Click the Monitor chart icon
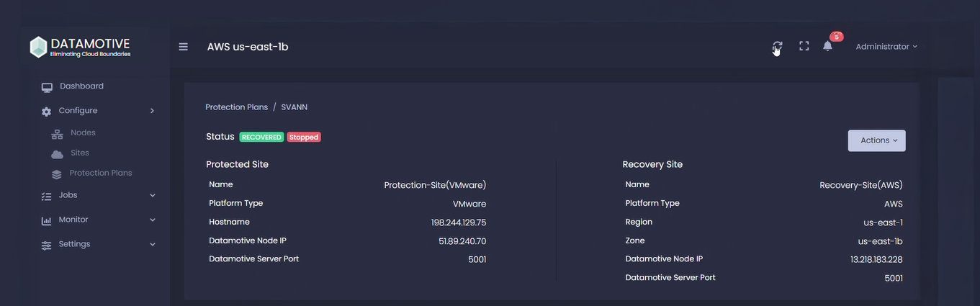This screenshot has width=980, height=306. click(47, 221)
